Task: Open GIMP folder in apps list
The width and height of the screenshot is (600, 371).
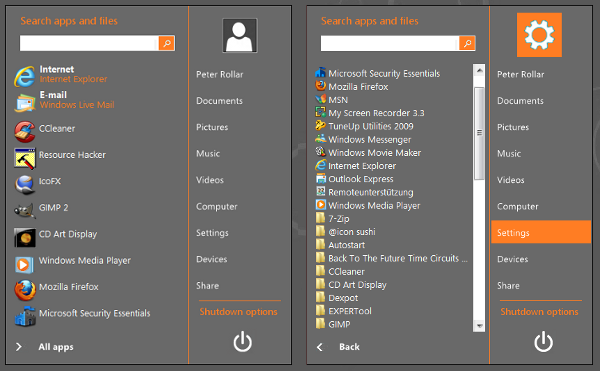Action: [333, 324]
